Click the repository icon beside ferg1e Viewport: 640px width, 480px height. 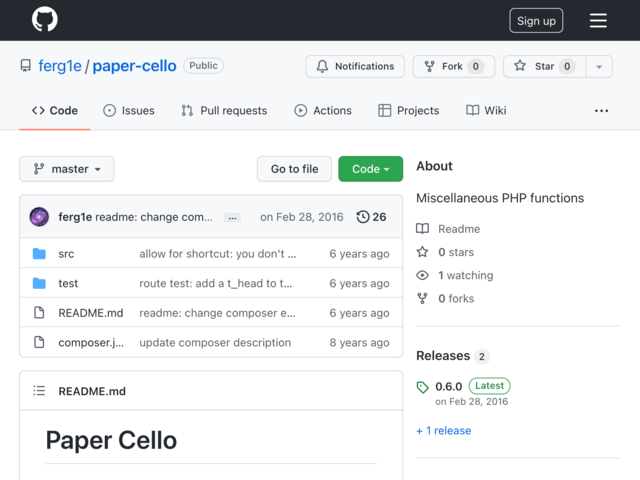(x=26, y=66)
